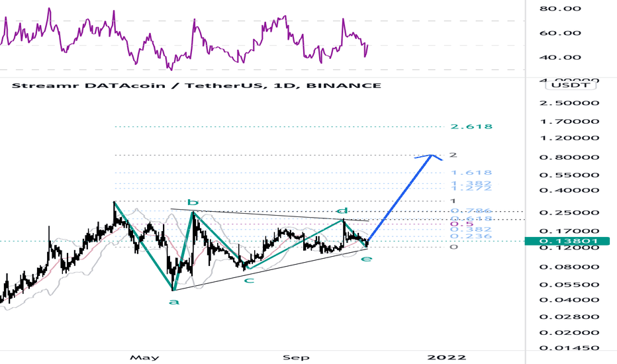617x364 pixels.
Task: Click the 0.04000 price scale value
Action: [569, 300]
